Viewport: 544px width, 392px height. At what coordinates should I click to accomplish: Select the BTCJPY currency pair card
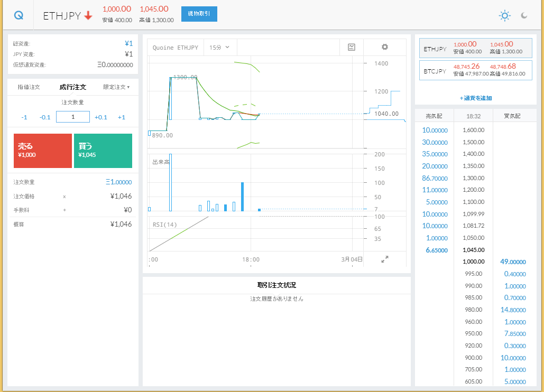[x=476, y=70]
